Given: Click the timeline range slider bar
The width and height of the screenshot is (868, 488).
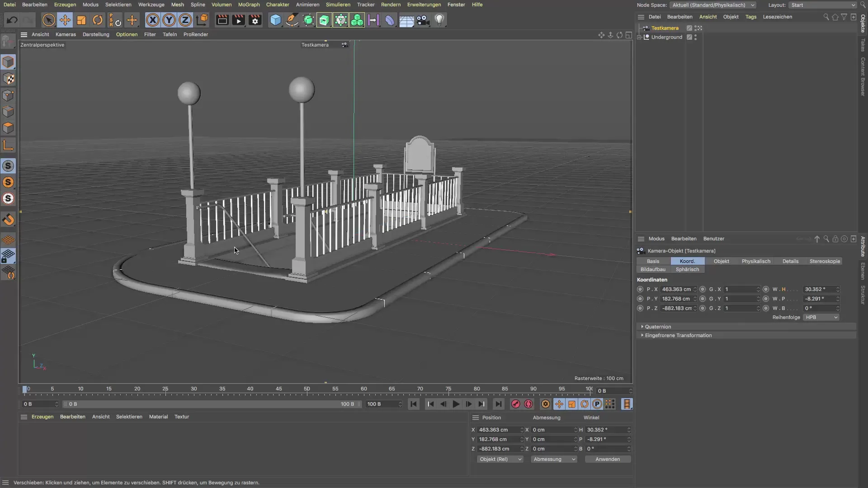Looking at the screenshot, I should (x=212, y=404).
